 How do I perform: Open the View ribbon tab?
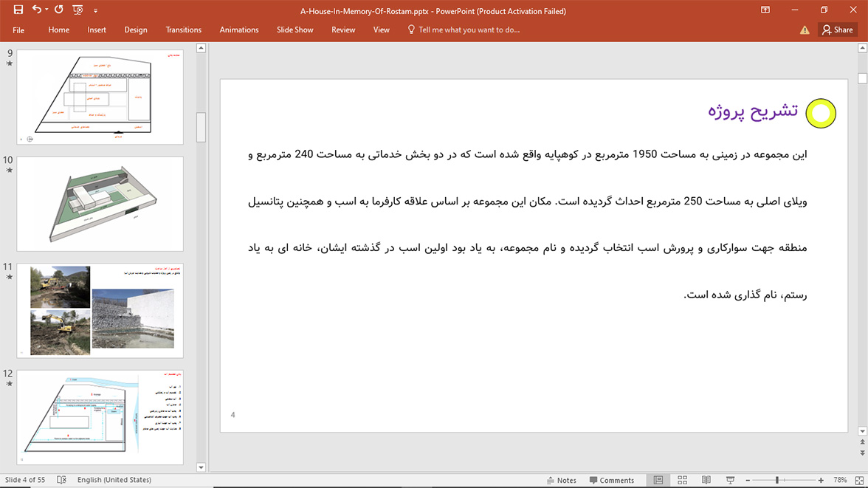click(x=382, y=30)
